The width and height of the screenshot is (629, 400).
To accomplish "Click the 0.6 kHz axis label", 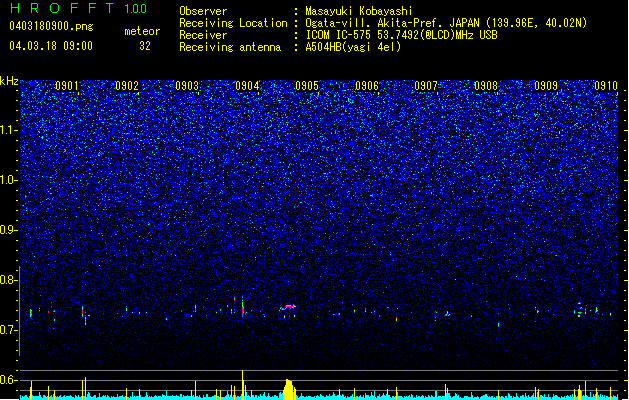I will pos(9,380).
